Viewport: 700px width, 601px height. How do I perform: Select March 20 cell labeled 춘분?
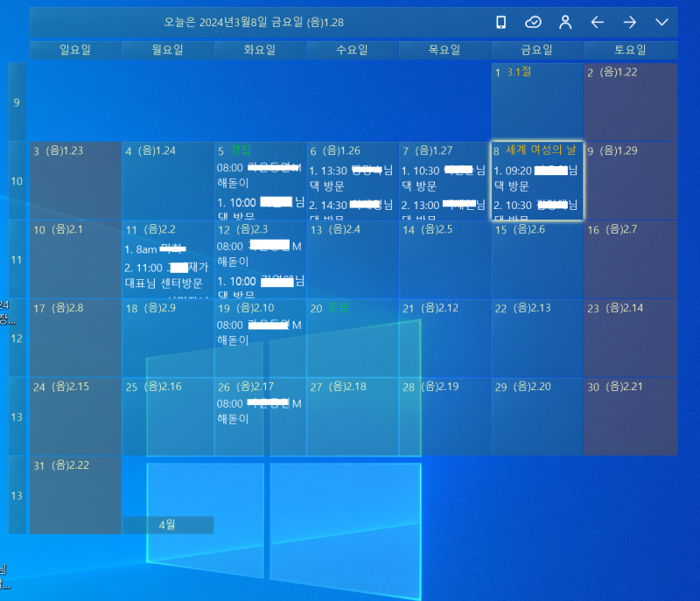pyautogui.click(x=353, y=338)
